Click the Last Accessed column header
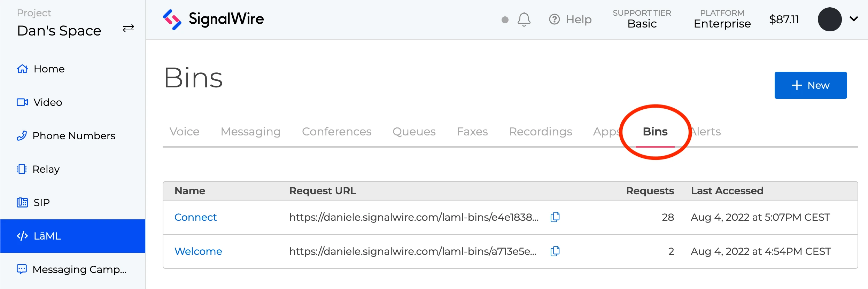Viewport: 868px width, 289px height. (x=727, y=191)
